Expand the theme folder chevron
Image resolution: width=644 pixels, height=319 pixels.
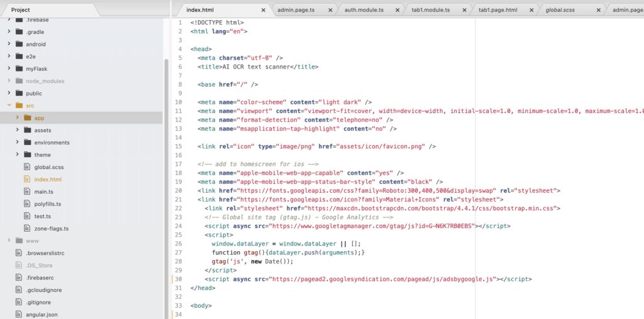(17, 154)
